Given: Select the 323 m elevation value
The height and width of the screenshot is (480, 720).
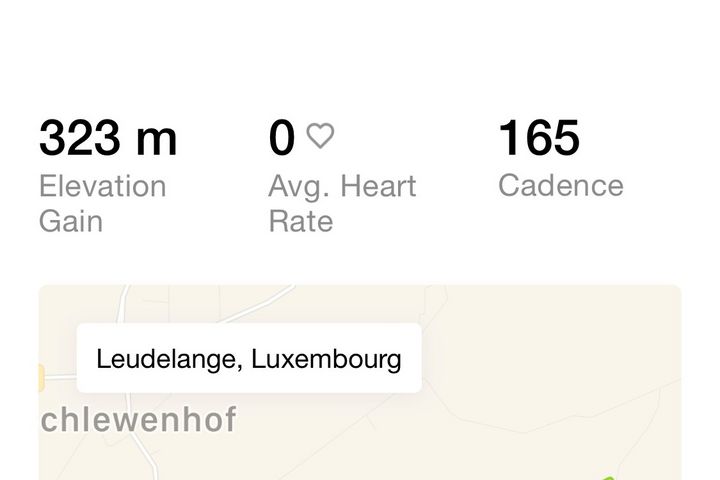Looking at the screenshot, I should 108,138.
